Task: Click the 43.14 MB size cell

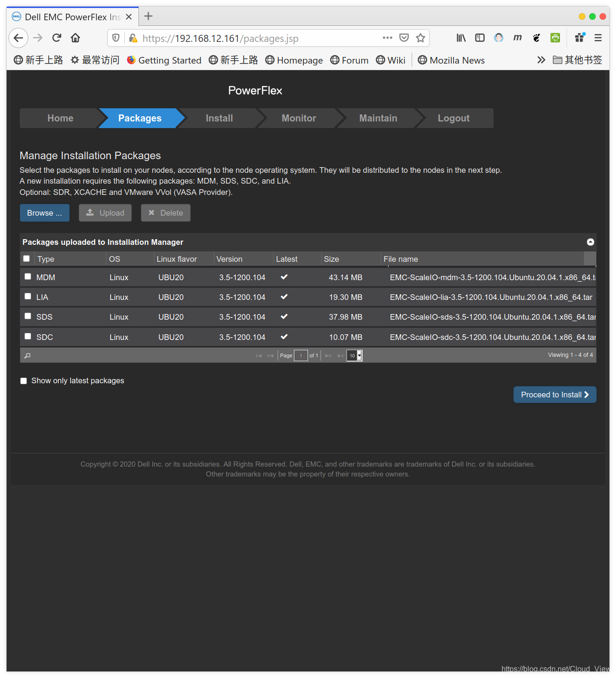Action: [346, 277]
